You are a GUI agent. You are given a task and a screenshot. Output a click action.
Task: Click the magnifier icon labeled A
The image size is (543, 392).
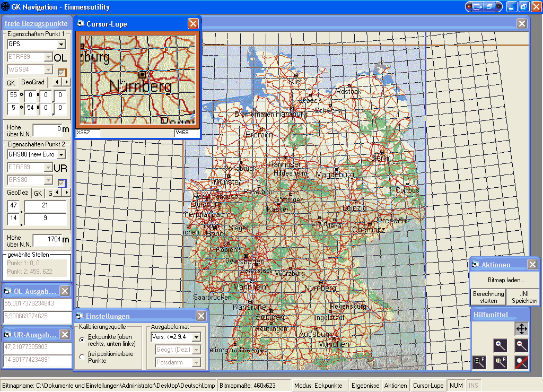(x=500, y=363)
